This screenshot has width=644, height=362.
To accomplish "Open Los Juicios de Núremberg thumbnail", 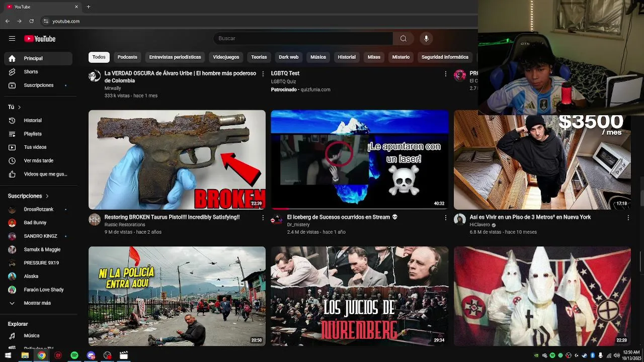I will point(360,296).
